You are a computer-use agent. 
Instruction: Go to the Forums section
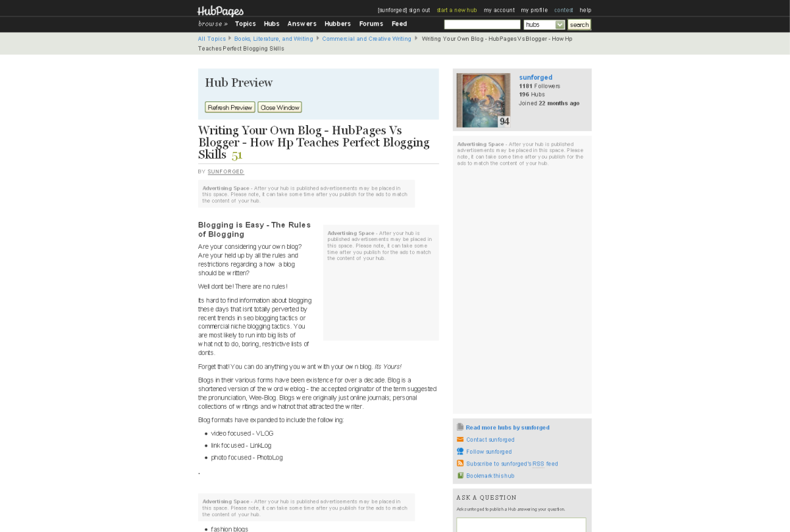(371, 24)
